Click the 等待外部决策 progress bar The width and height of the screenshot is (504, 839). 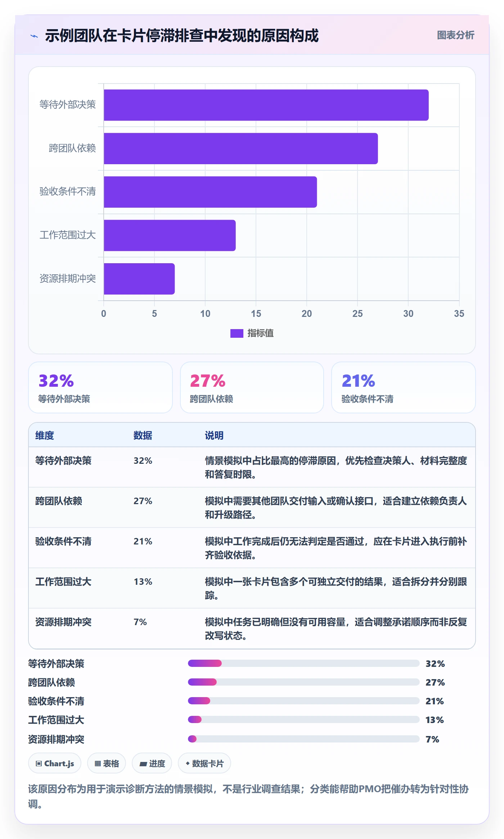[x=304, y=663]
